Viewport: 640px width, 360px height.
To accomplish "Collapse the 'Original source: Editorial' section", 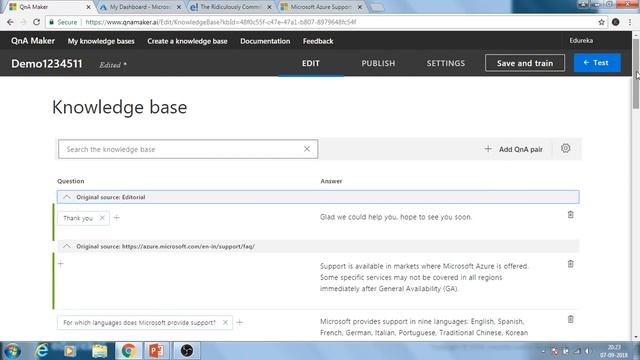I will coord(67,197).
